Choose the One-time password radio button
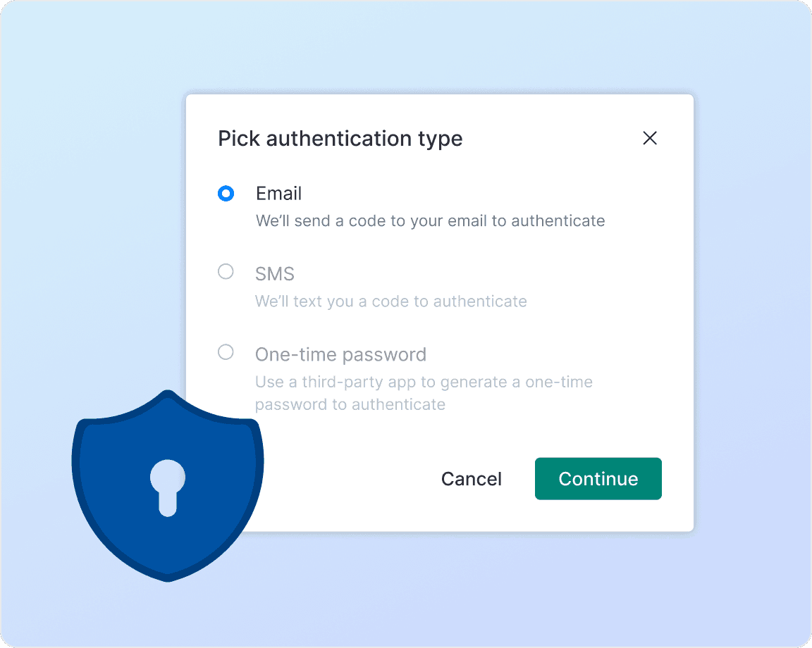 pyautogui.click(x=226, y=352)
